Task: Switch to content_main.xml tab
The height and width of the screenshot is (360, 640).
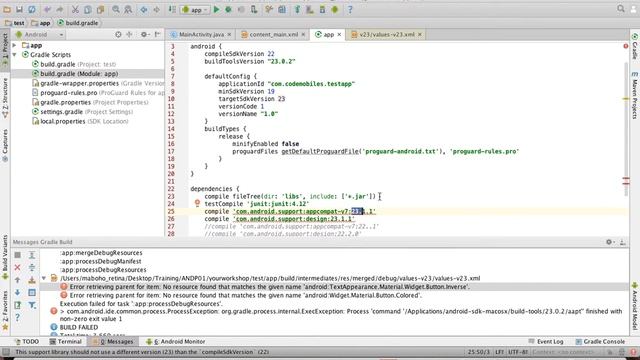Action: coord(273,35)
